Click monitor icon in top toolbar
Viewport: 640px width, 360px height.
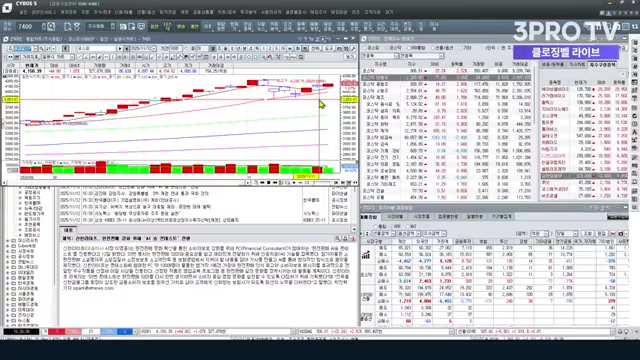click(141, 27)
